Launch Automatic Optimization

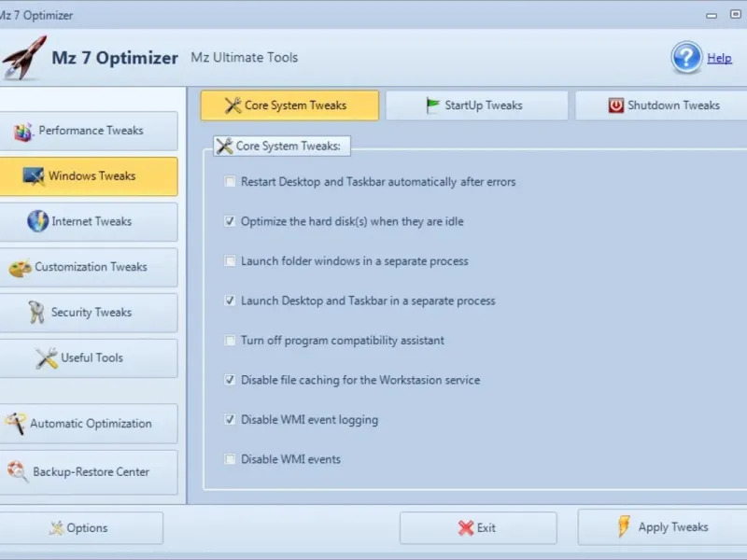coord(89,424)
